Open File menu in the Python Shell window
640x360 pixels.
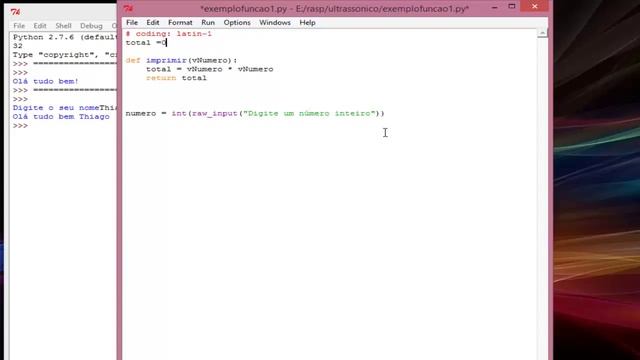[19, 26]
